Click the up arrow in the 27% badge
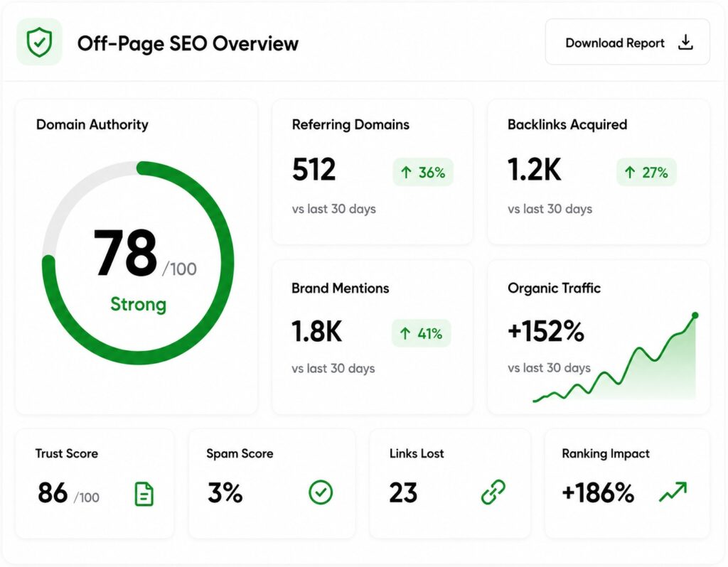The width and height of the screenshot is (728, 567). click(x=630, y=173)
